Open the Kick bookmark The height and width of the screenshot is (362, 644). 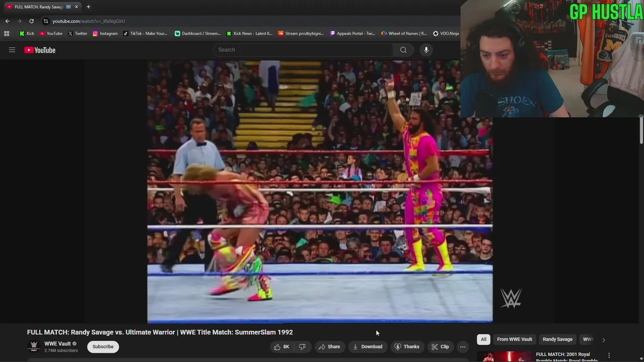[x=27, y=34]
